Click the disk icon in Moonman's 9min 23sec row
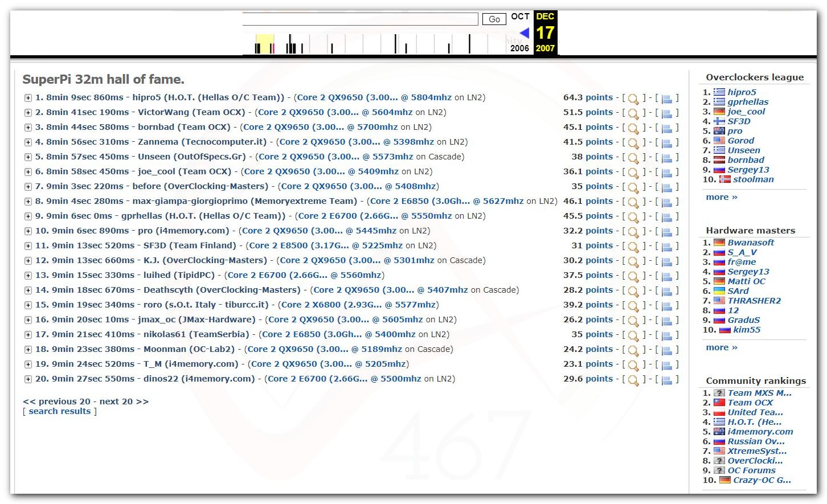The width and height of the screenshot is (827, 504). coord(667,350)
